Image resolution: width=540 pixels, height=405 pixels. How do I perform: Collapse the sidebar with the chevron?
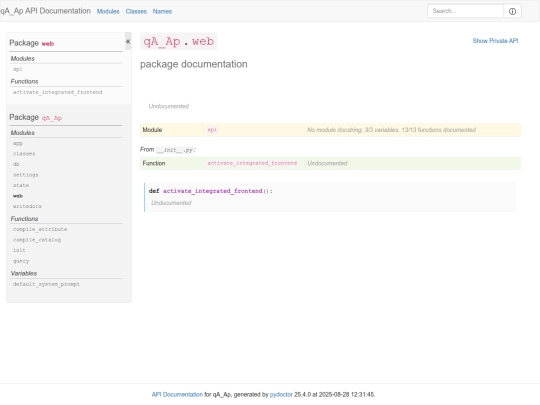click(x=128, y=41)
